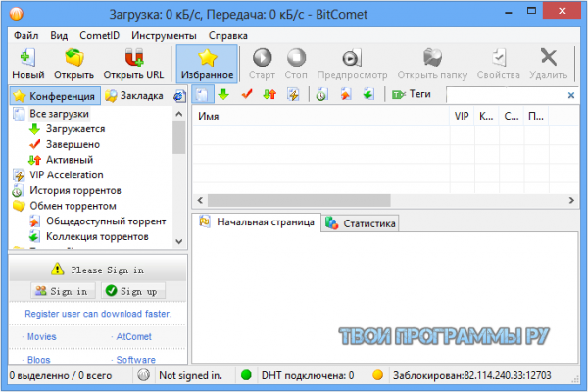This screenshot has width=588, height=392.
Task: Click the Открыть папку toolbar icon
Action: (x=432, y=58)
